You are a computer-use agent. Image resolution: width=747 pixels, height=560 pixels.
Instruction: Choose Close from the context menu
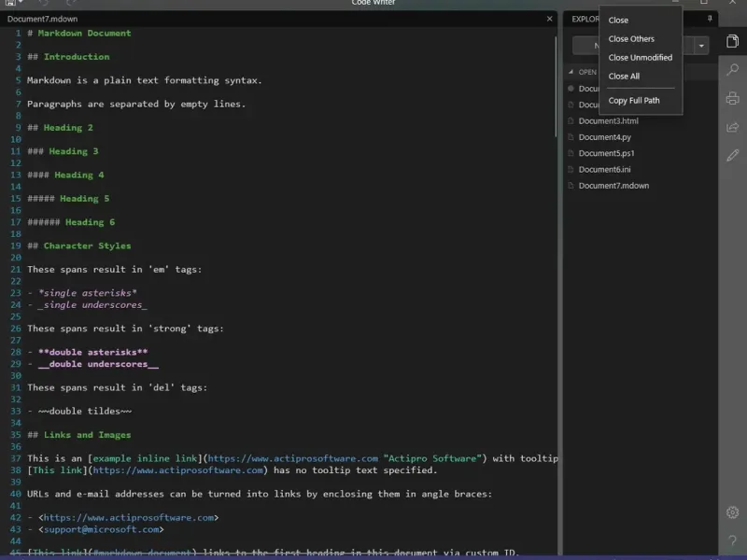pyautogui.click(x=618, y=21)
